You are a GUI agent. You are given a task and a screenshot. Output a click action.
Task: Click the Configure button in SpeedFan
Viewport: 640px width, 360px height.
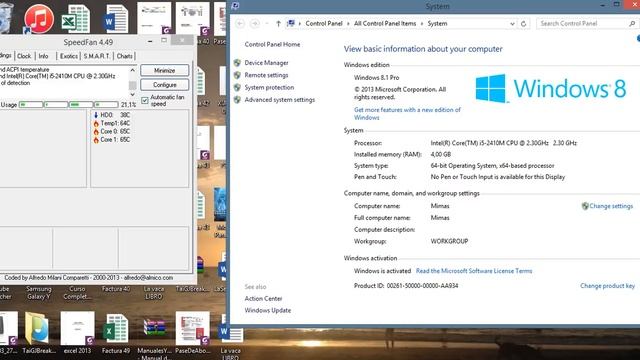[x=164, y=84]
